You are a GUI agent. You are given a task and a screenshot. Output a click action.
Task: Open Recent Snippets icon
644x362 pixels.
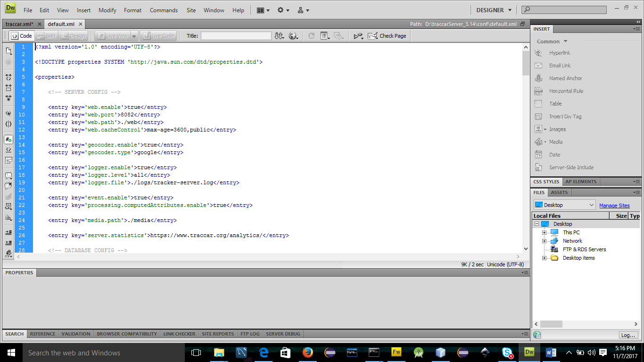click(x=8, y=206)
